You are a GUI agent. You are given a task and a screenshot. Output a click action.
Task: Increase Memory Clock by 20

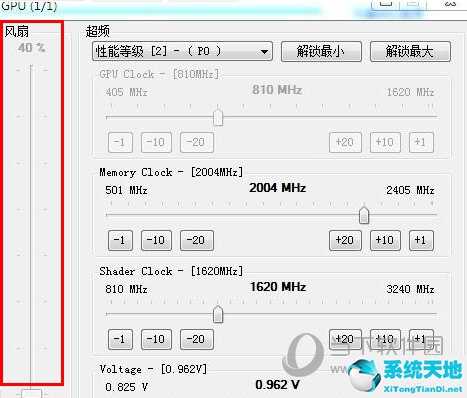[x=345, y=240]
